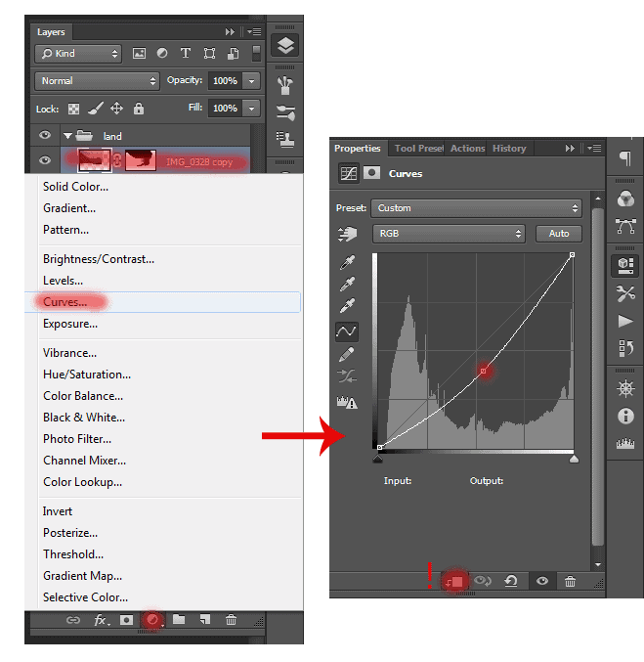This screenshot has height=662, width=644.
Task: Filter layers by shape layers icon
Action: 209,53
